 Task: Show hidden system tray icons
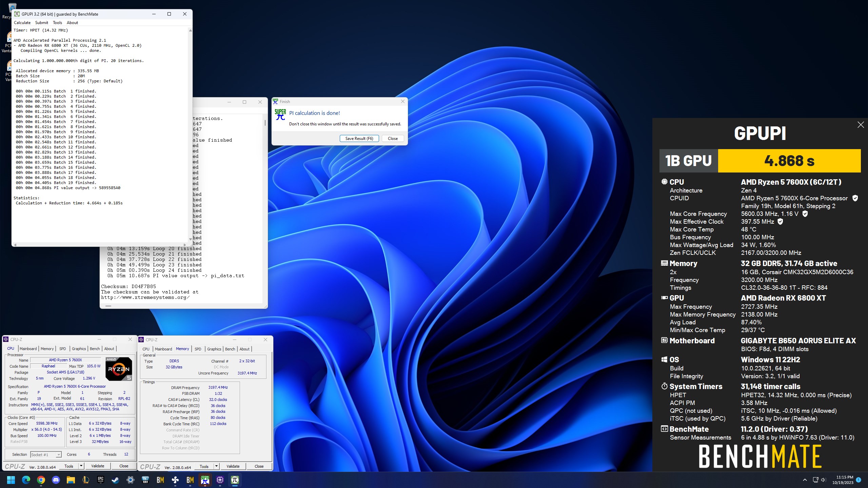(x=805, y=480)
